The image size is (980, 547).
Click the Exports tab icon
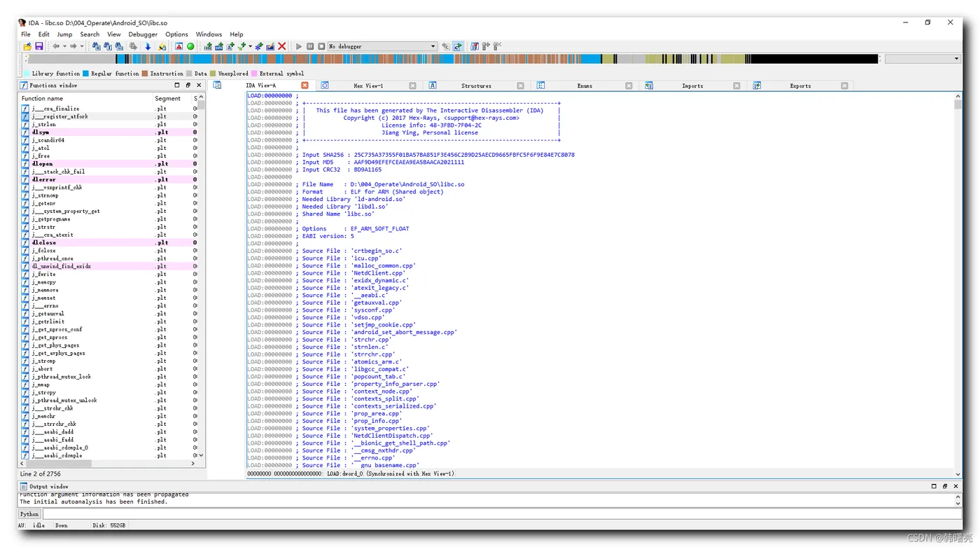[x=757, y=85]
